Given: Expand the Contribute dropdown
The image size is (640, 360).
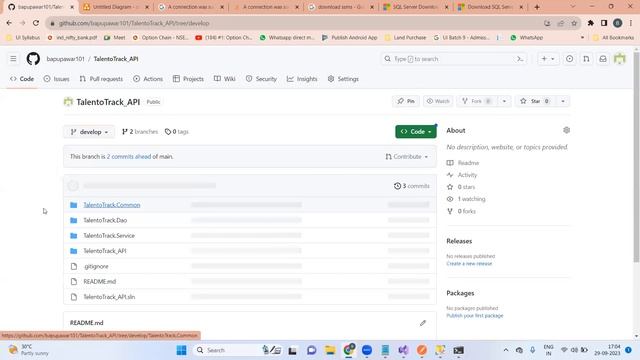Looking at the screenshot, I should 407,157.
